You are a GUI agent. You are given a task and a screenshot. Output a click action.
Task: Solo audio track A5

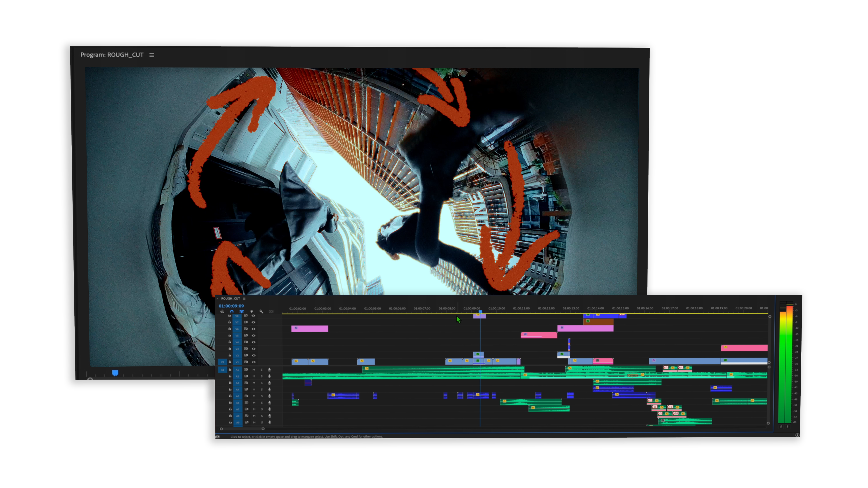262,396
